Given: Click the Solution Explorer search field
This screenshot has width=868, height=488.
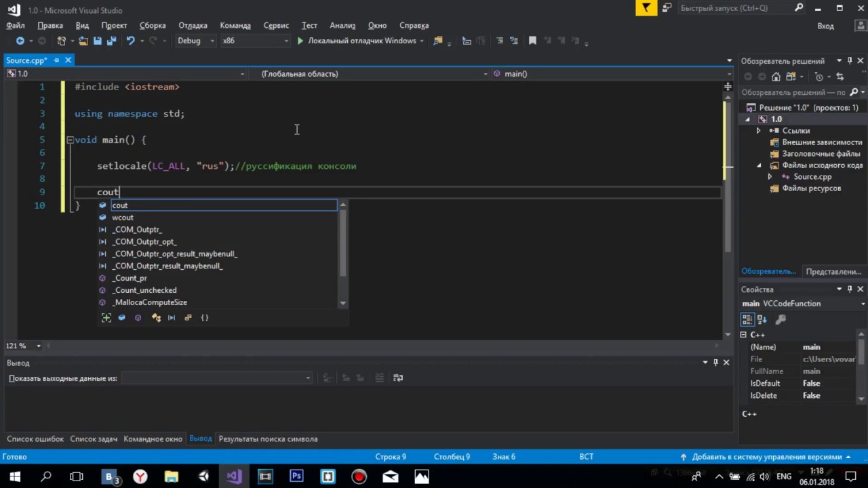Looking at the screenshot, I should 793,92.
